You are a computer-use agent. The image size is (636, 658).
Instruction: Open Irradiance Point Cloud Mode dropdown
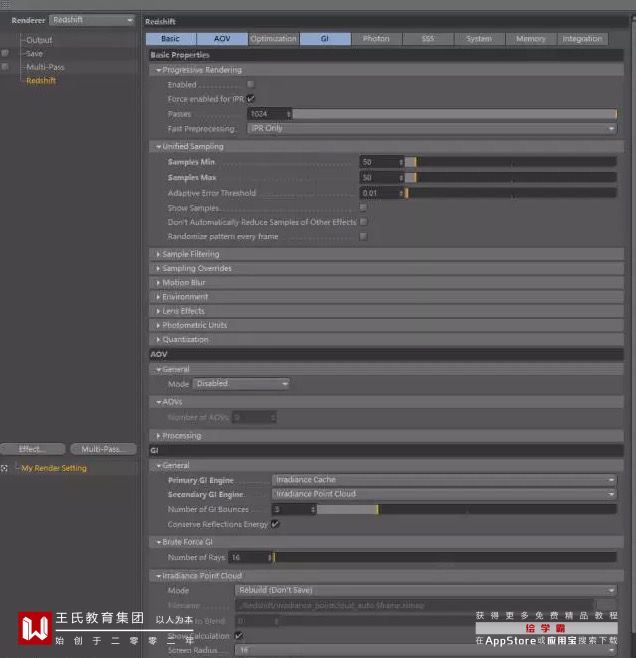coord(426,590)
